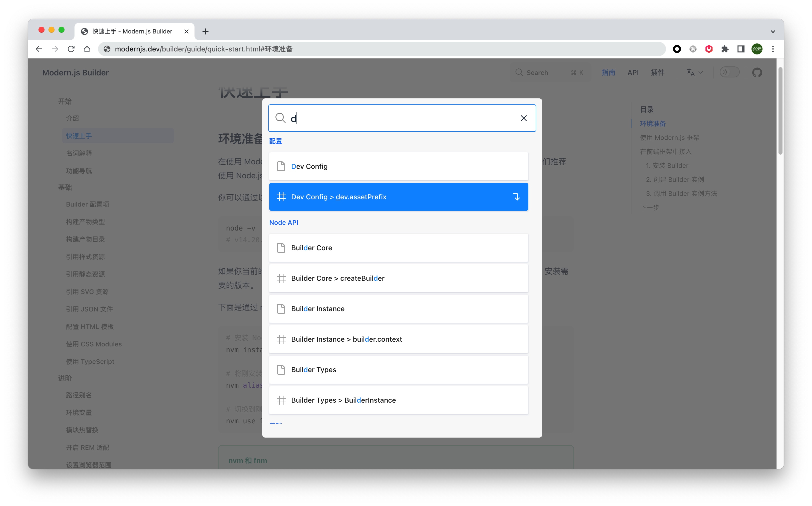Close the Modern.js Builder browser tab
The image size is (812, 506).
[186, 31]
